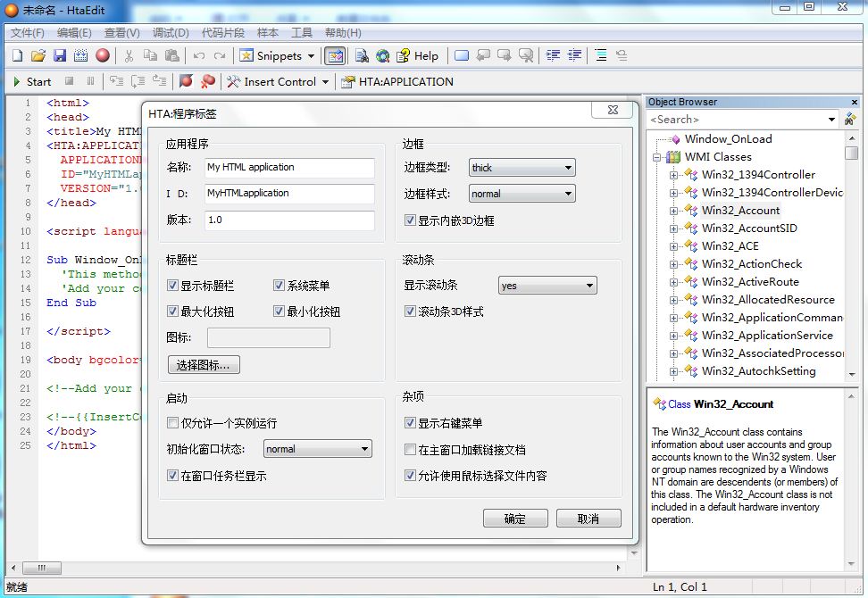This screenshot has height=598, width=868.
Task: Click the web globe search icon
Action: point(382,55)
